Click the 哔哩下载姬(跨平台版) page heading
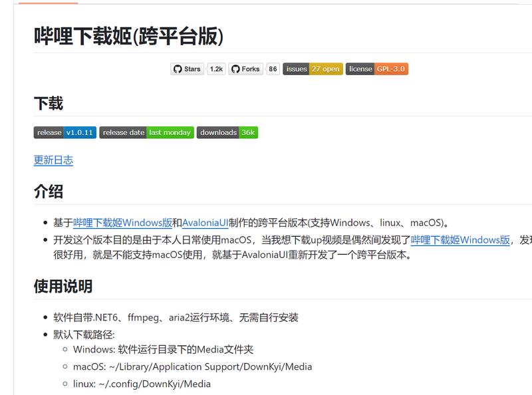Screen dimensions: 532x395 [x=128, y=36]
